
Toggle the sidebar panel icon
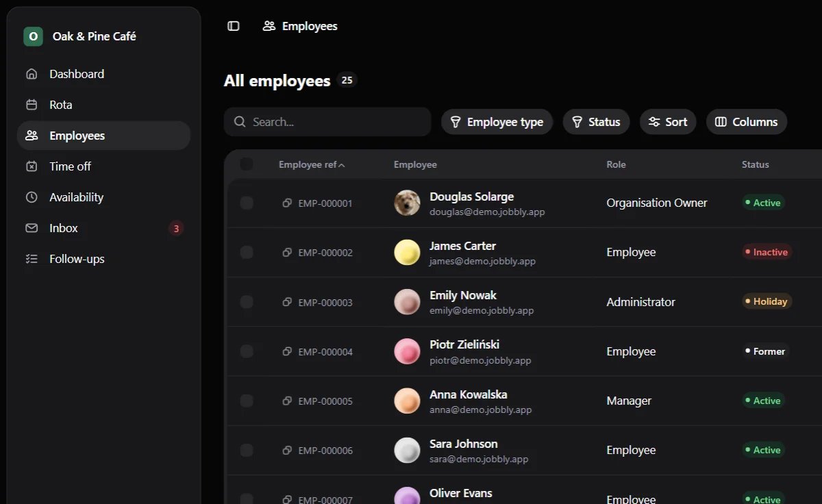coord(234,26)
